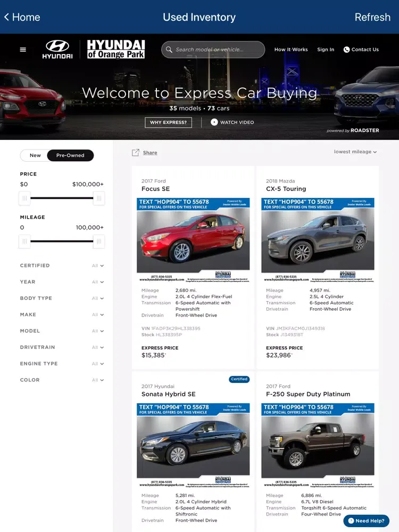This screenshot has width=399, height=532.
Task: Open the red Ford Focus SE photo
Action: [193, 240]
